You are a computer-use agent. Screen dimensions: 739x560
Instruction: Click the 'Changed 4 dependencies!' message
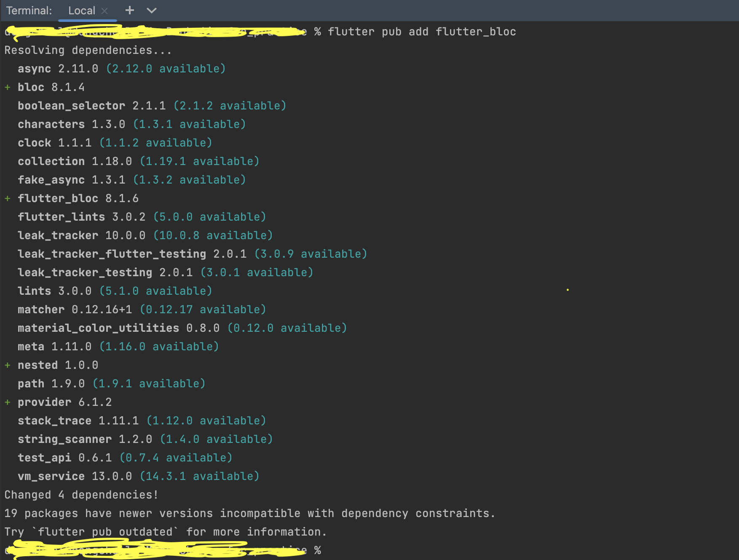81,495
